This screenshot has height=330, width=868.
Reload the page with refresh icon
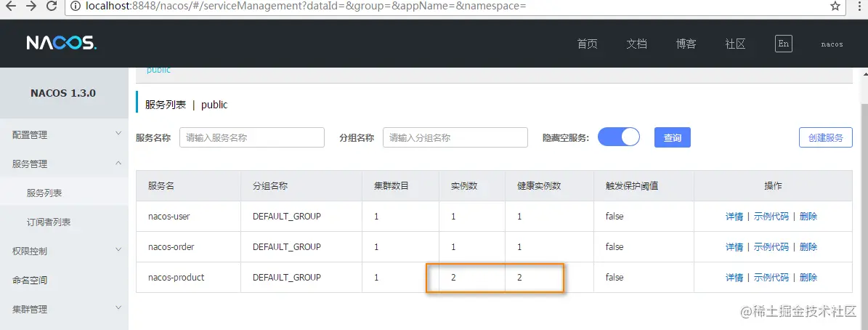click(52, 6)
